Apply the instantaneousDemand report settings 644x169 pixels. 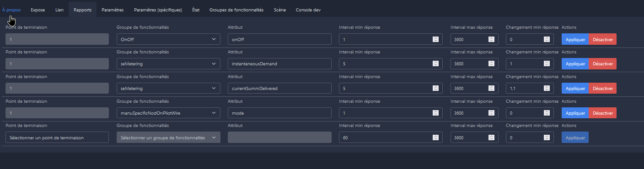click(x=575, y=63)
